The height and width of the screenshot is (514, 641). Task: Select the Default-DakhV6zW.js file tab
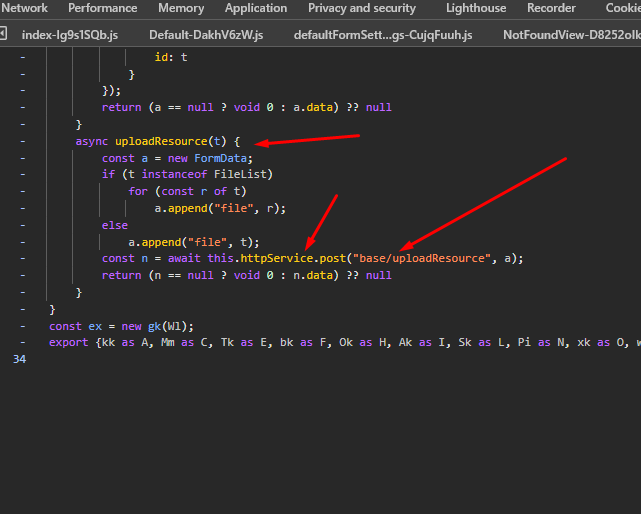(206, 35)
